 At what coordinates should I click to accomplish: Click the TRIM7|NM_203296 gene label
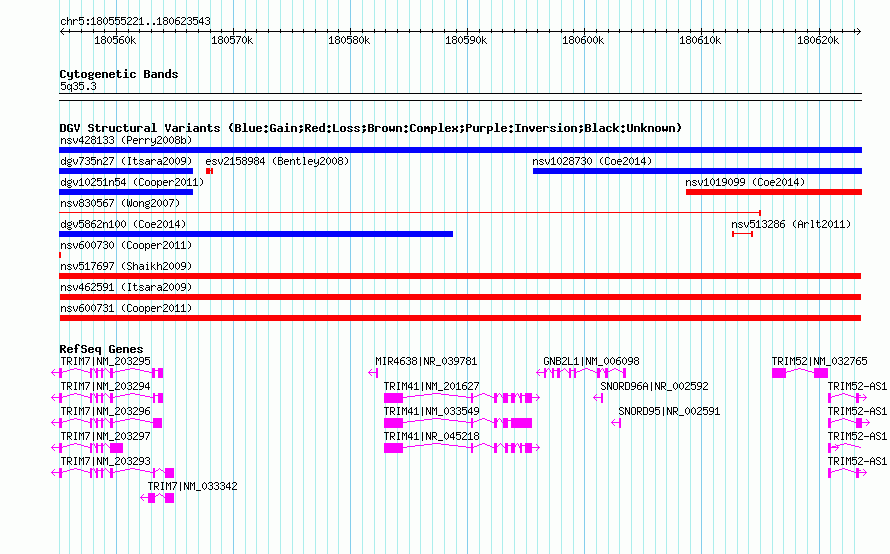105,412
